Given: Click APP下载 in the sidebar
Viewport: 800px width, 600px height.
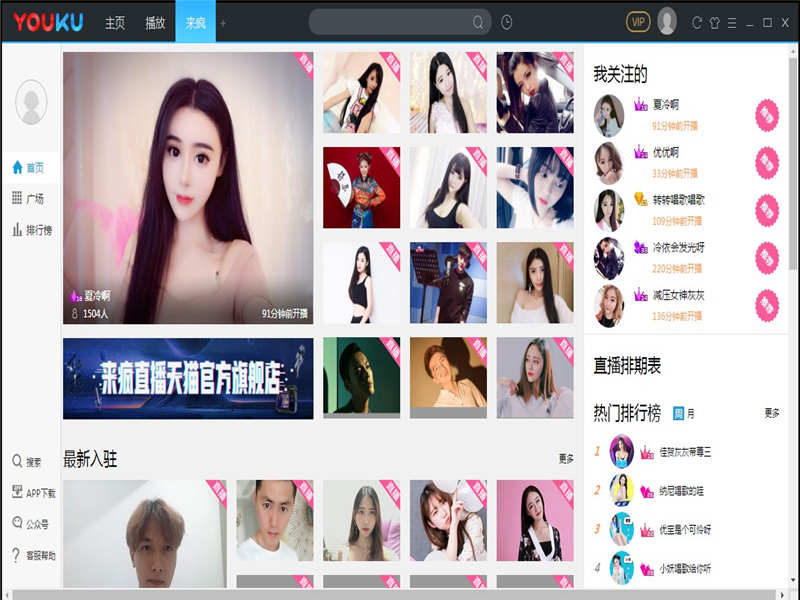Looking at the screenshot, I should click(33, 493).
